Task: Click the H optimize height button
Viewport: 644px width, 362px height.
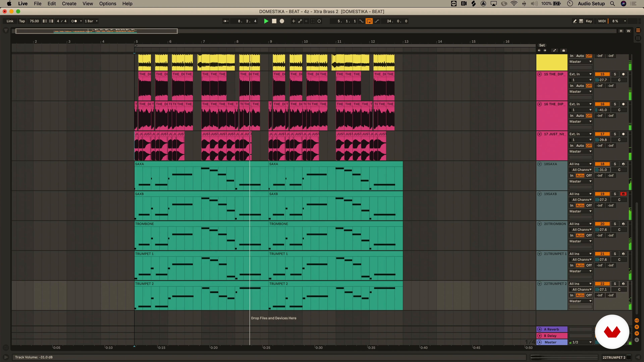Action: pos(621,31)
